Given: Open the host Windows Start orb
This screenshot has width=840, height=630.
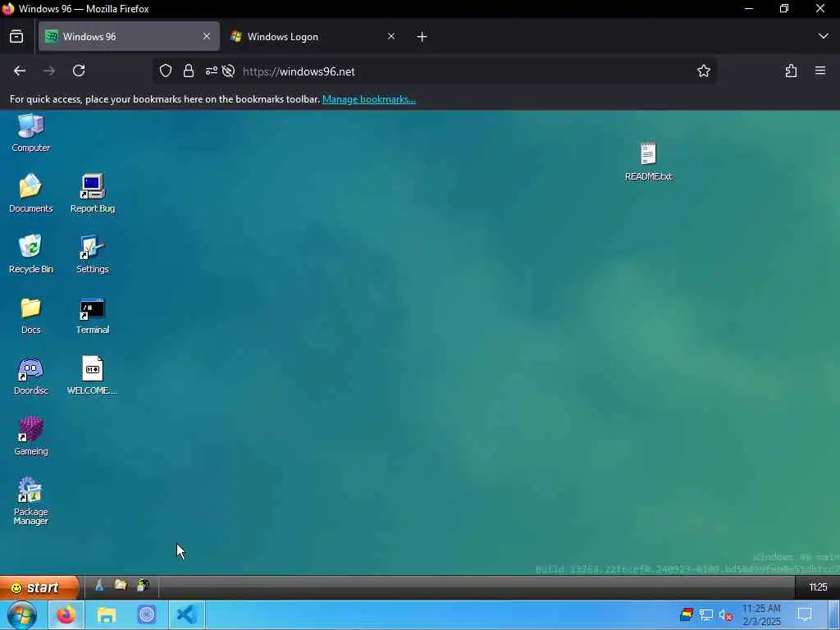Looking at the screenshot, I should (21, 615).
